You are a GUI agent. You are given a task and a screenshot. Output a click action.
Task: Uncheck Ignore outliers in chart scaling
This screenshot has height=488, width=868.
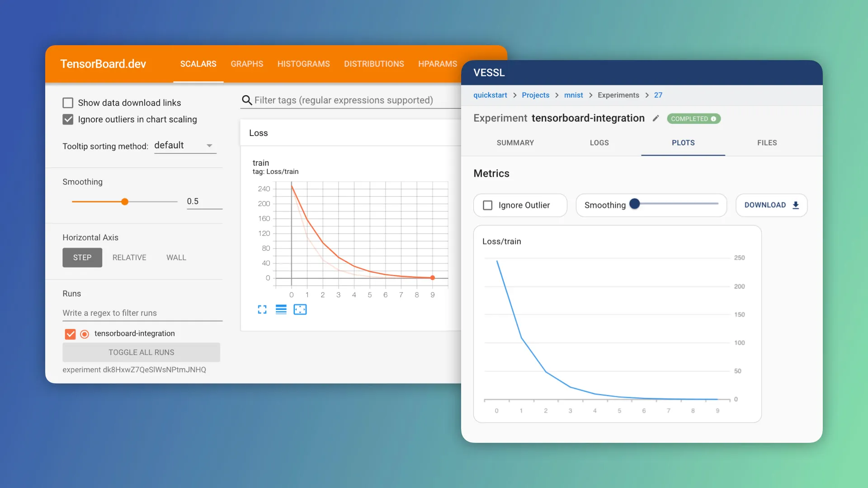point(68,119)
